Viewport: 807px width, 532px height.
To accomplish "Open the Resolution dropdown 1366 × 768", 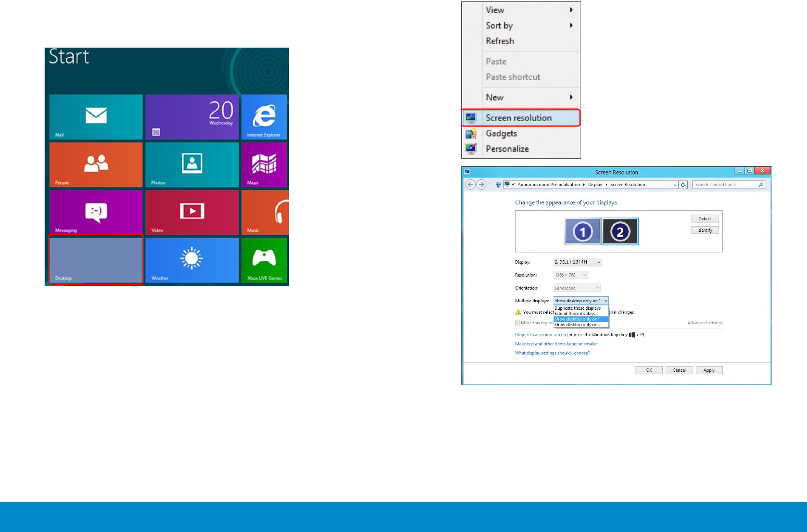I will [570, 275].
